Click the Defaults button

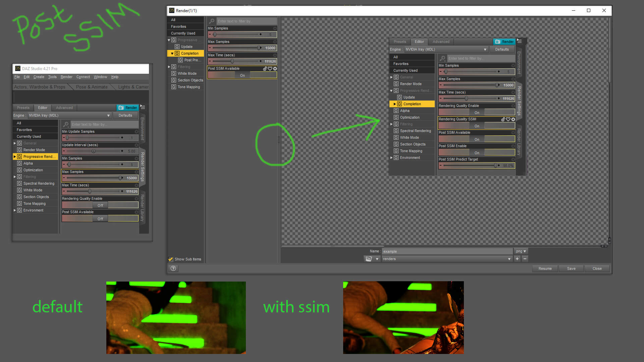coord(125,115)
